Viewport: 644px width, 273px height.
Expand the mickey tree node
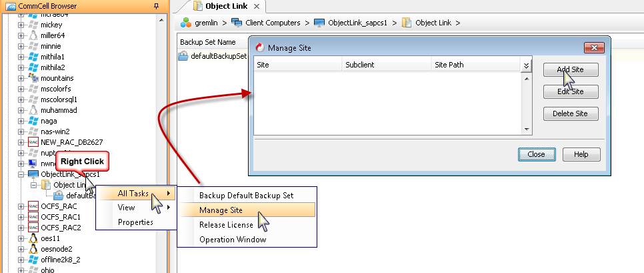coord(21,25)
